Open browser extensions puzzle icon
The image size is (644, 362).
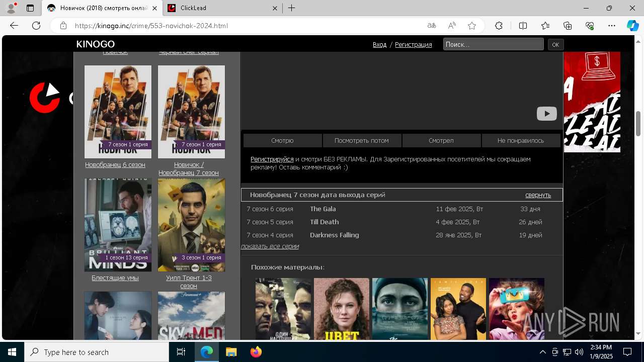click(499, 26)
